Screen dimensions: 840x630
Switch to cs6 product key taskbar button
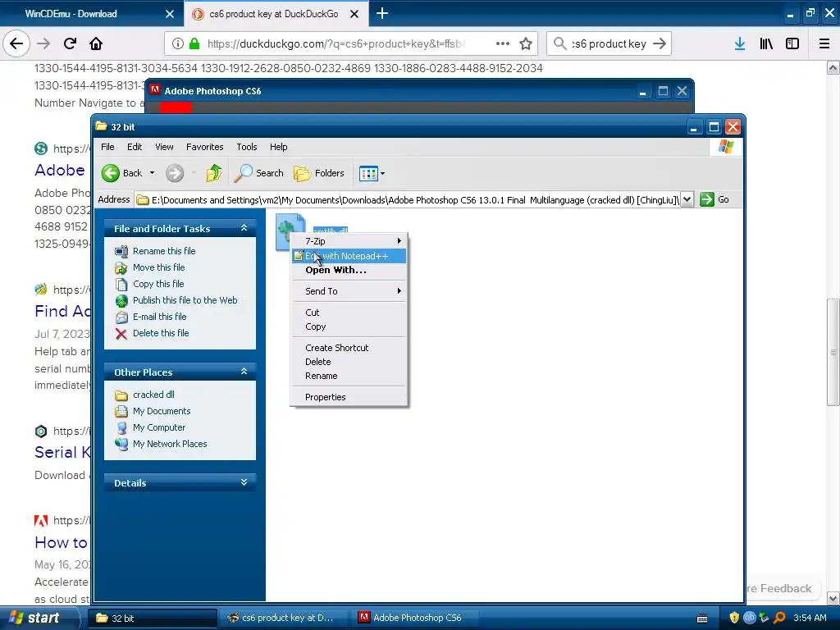click(284, 618)
